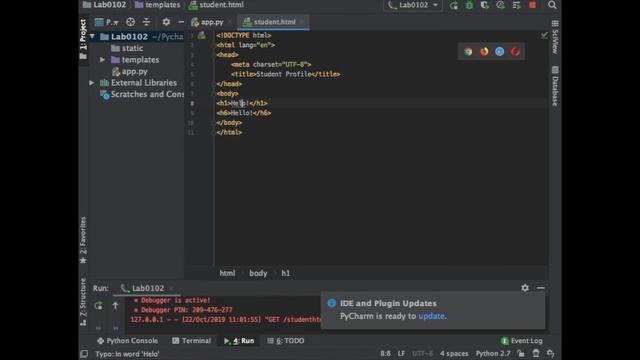Select the 4: Run tool tab

(x=239, y=340)
